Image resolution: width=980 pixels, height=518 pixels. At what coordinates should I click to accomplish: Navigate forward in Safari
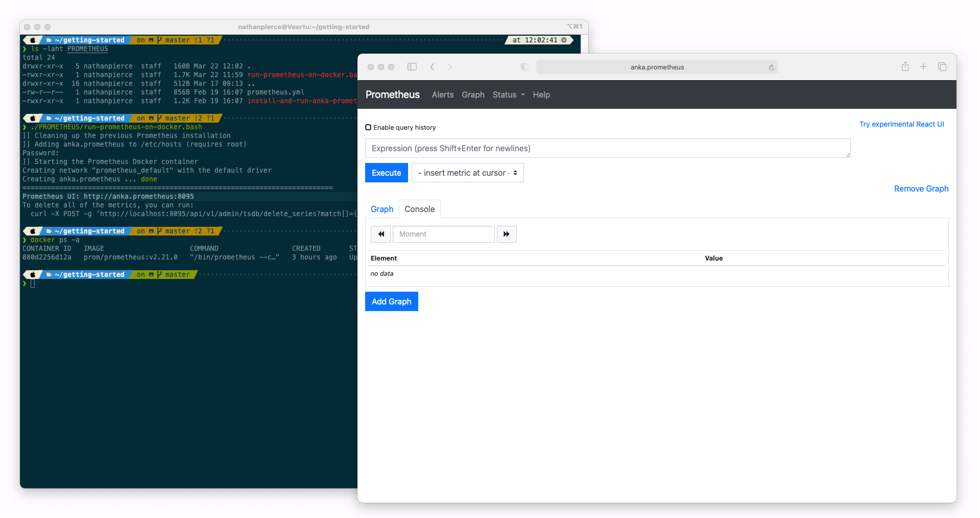click(x=449, y=66)
